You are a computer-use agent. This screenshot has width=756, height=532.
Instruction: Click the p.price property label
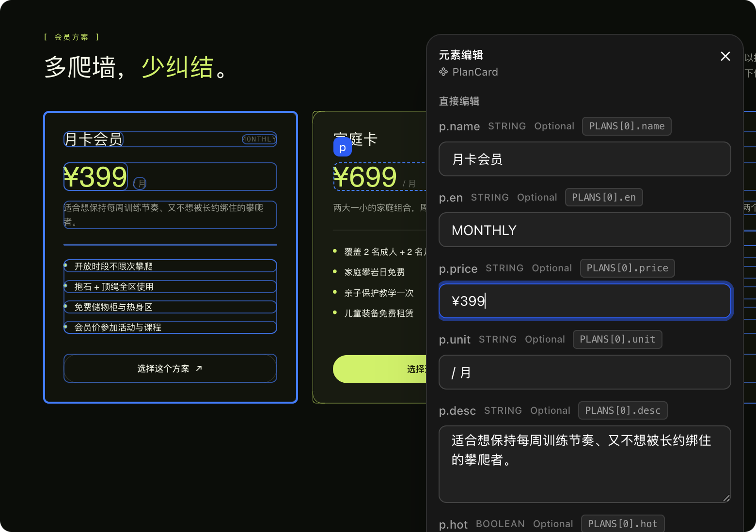click(458, 268)
